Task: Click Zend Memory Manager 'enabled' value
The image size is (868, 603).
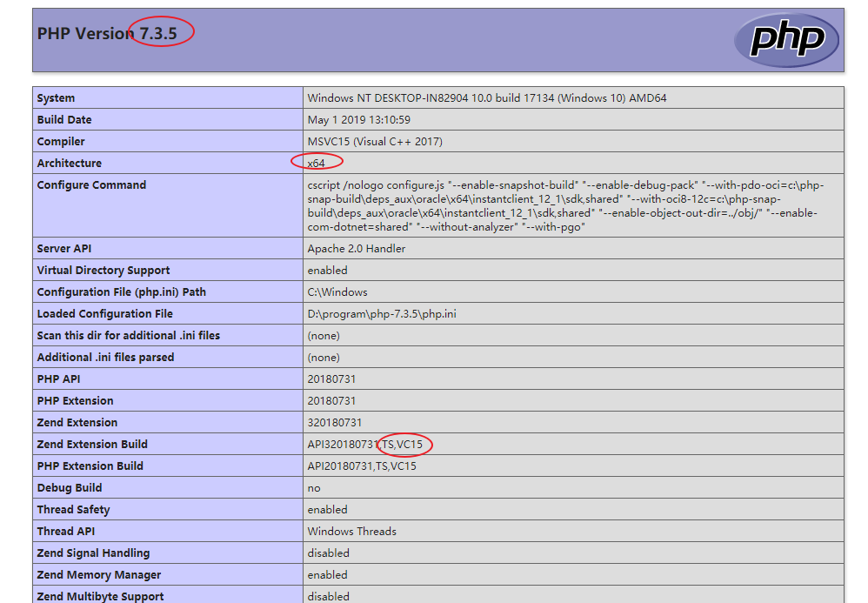Action: 328,575
